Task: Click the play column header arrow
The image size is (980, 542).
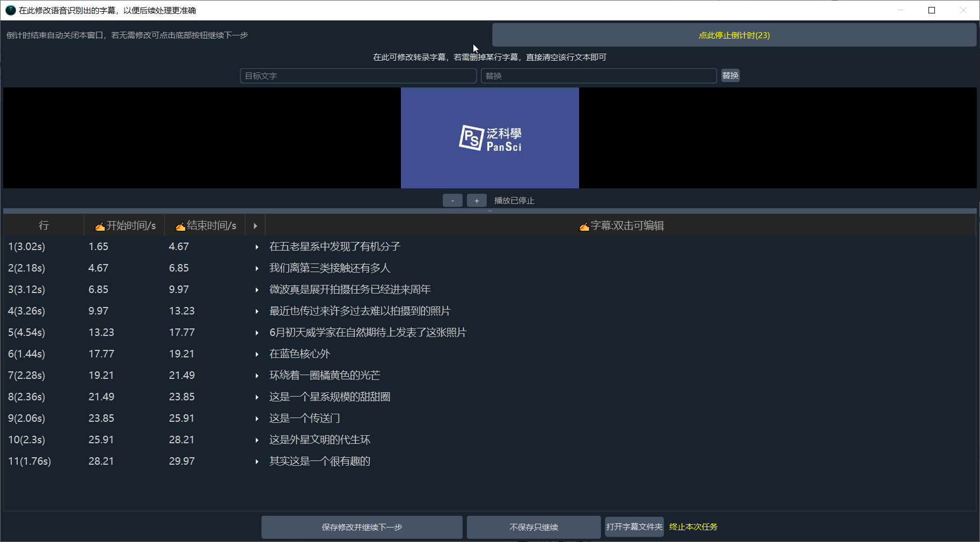Action: pos(255,226)
